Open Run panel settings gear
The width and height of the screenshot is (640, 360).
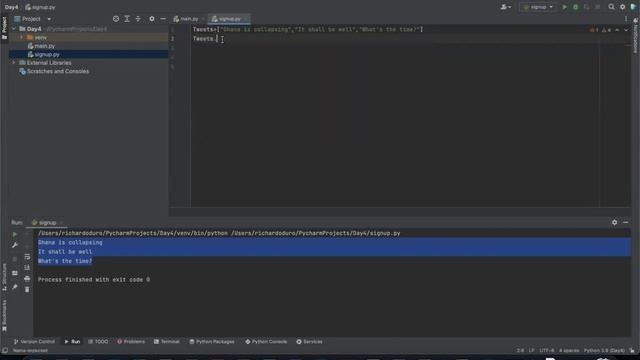pos(614,222)
